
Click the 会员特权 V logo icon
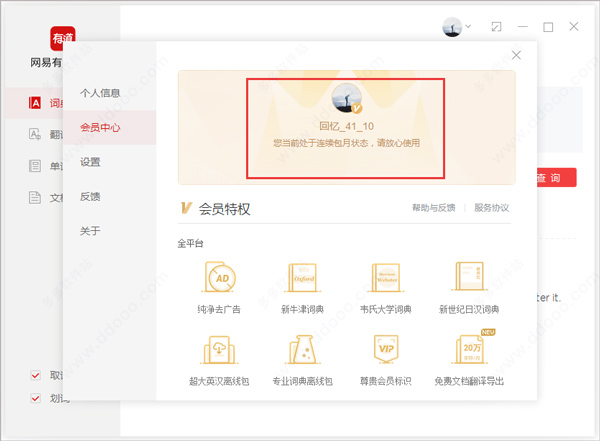tap(186, 208)
